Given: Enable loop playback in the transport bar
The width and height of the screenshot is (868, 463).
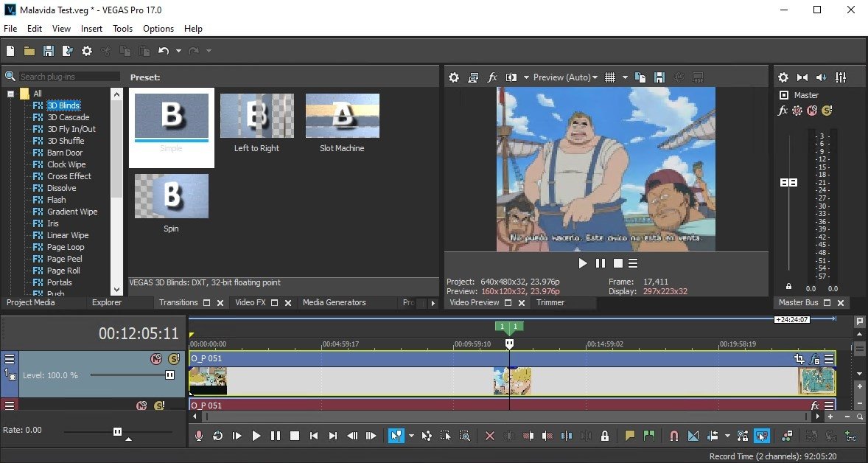Looking at the screenshot, I should coord(217,436).
